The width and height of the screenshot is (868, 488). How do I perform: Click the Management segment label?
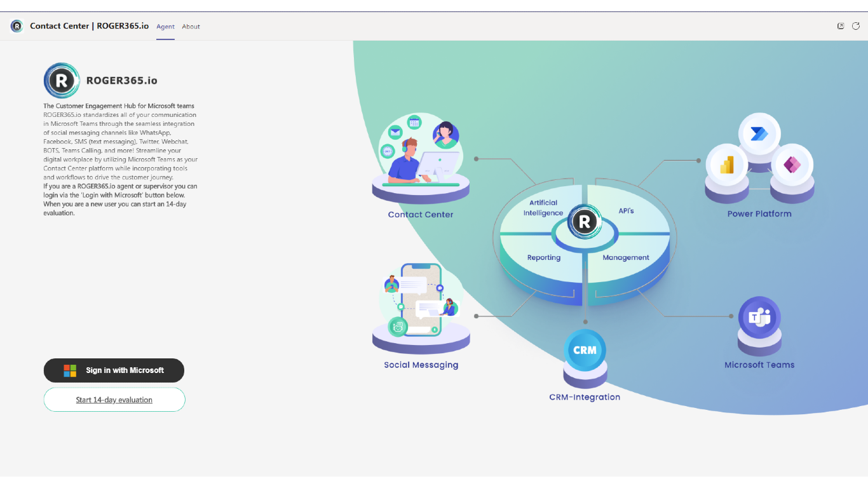tap(626, 257)
